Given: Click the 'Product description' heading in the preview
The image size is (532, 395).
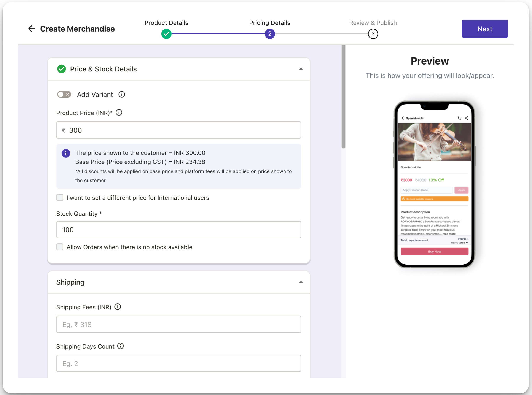Looking at the screenshot, I should coord(415,212).
